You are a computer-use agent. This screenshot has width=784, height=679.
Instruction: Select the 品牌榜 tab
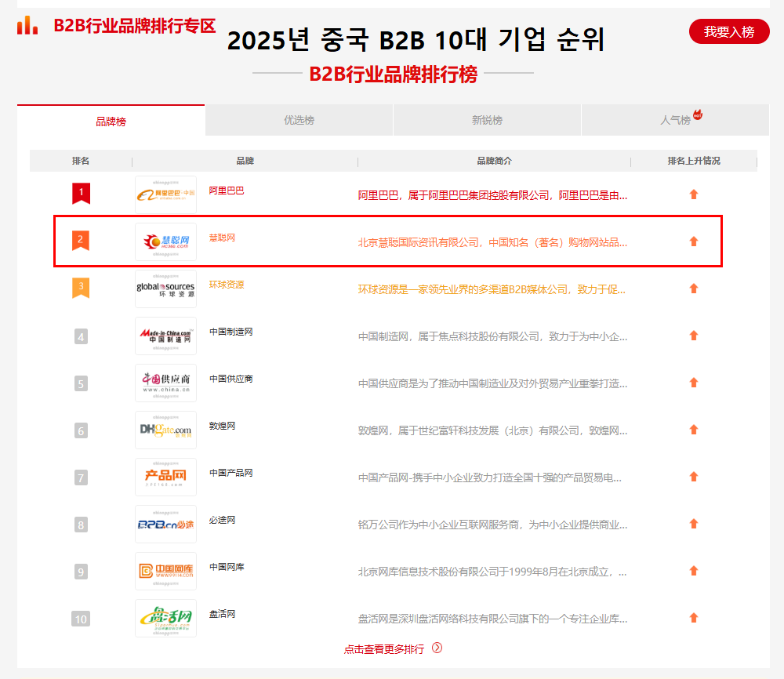111,121
